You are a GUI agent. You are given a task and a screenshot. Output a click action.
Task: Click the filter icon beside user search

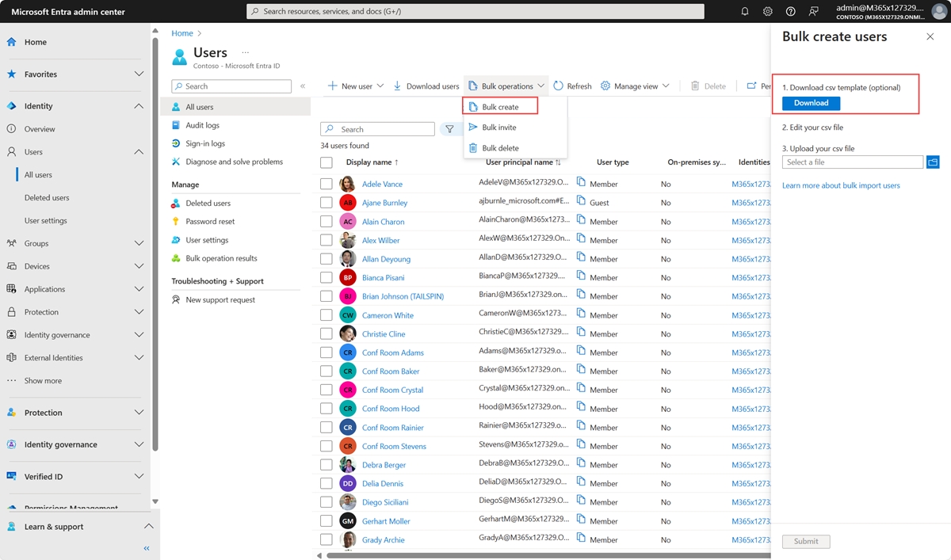(449, 129)
